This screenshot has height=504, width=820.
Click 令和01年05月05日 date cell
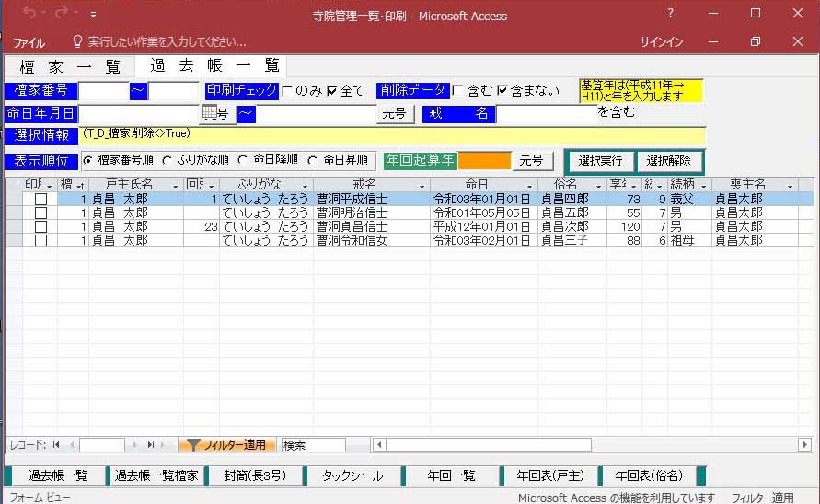tap(484, 212)
